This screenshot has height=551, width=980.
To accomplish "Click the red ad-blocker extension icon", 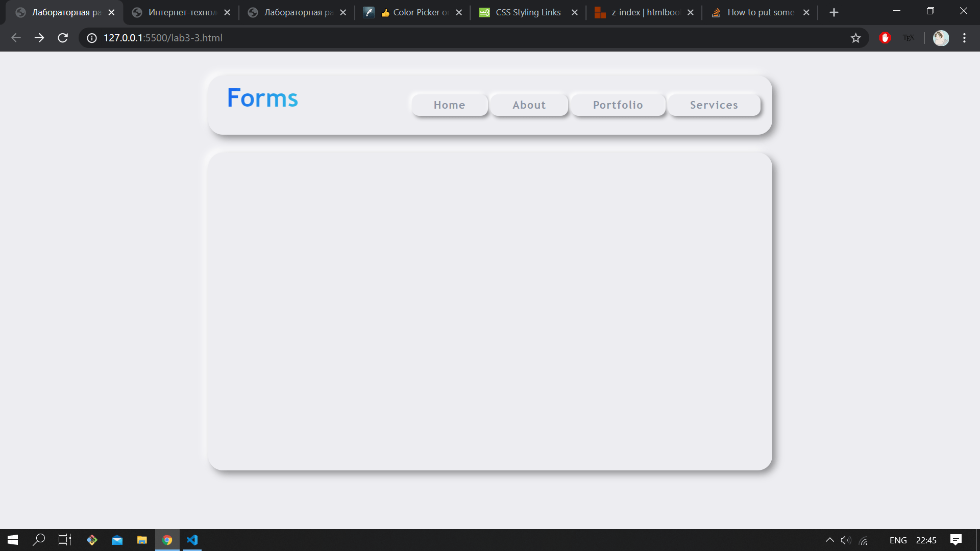I will pos(885,38).
